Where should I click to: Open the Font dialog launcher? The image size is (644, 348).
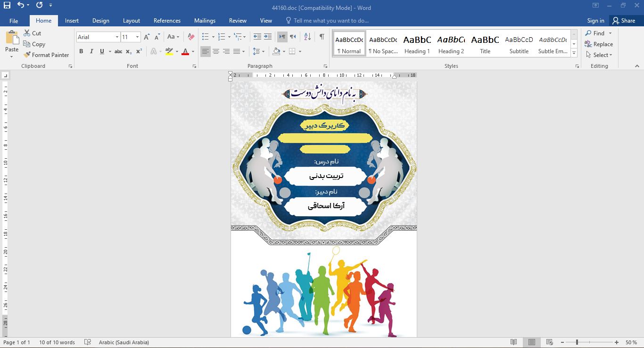[x=194, y=66]
